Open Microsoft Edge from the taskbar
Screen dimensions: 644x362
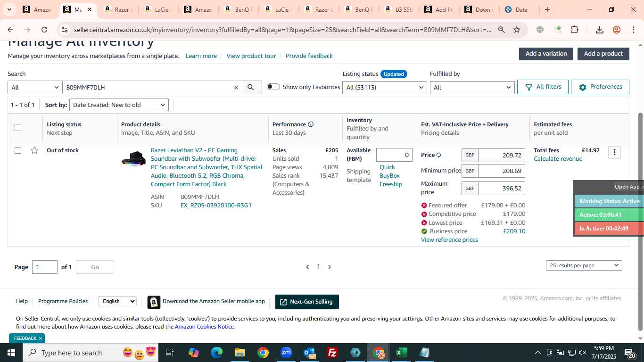(x=217, y=353)
